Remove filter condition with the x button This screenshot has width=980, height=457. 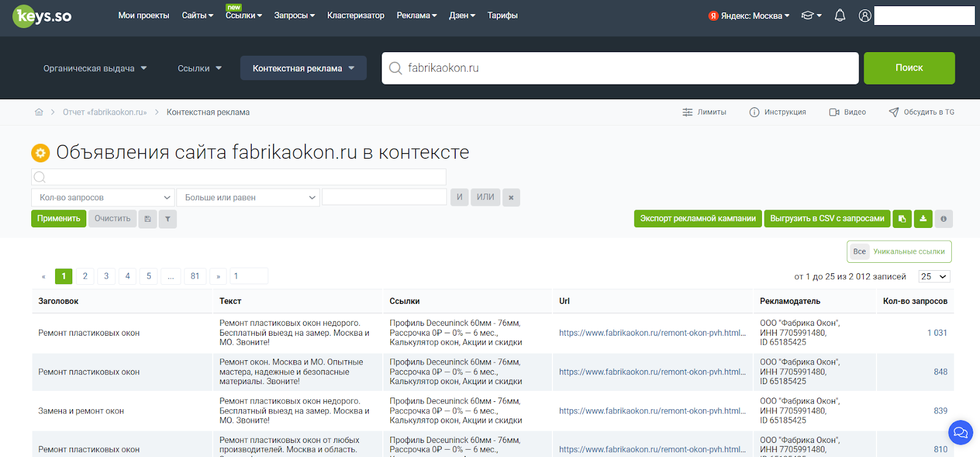[511, 197]
